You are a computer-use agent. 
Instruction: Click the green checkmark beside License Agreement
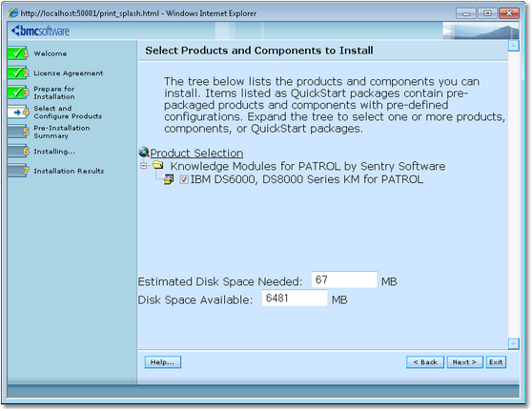18,73
